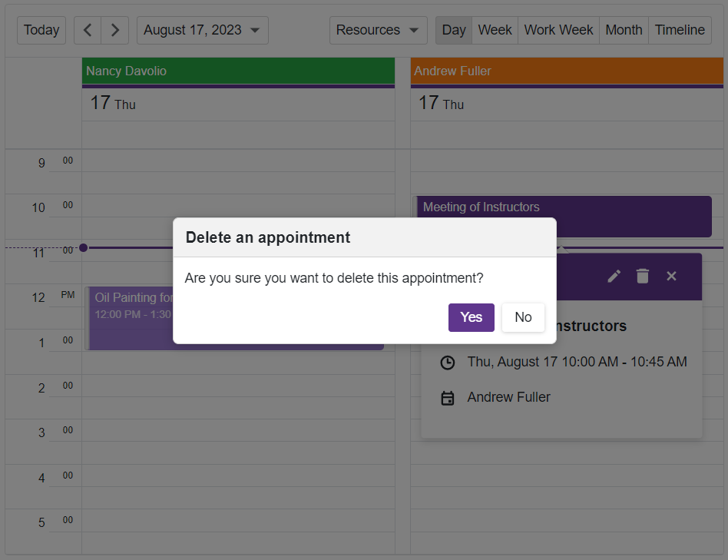Close the appointment popup with X
This screenshot has width=728, height=560.
pyautogui.click(x=671, y=277)
